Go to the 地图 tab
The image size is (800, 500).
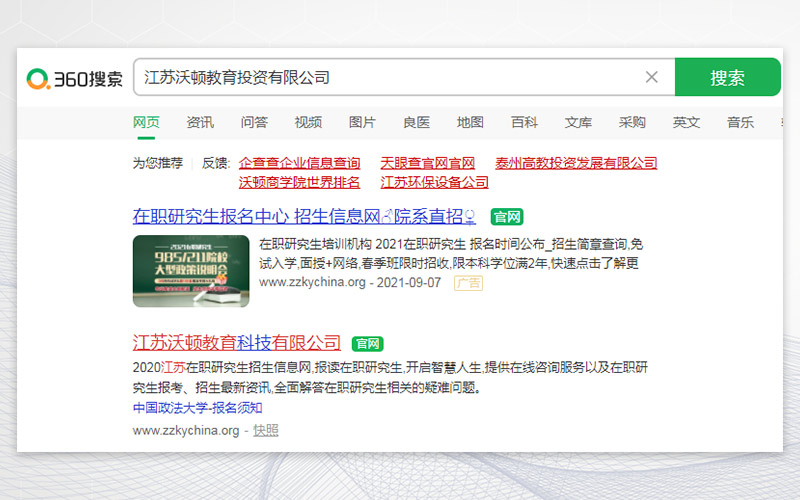click(470, 122)
